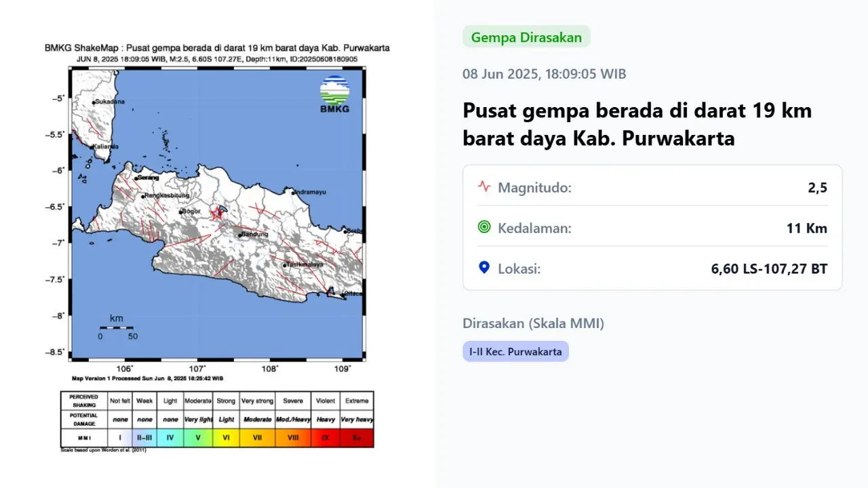Click the 'Not felt' shaking legend cell
The width and height of the screenshot is (868, 488).
pos(120,401)
